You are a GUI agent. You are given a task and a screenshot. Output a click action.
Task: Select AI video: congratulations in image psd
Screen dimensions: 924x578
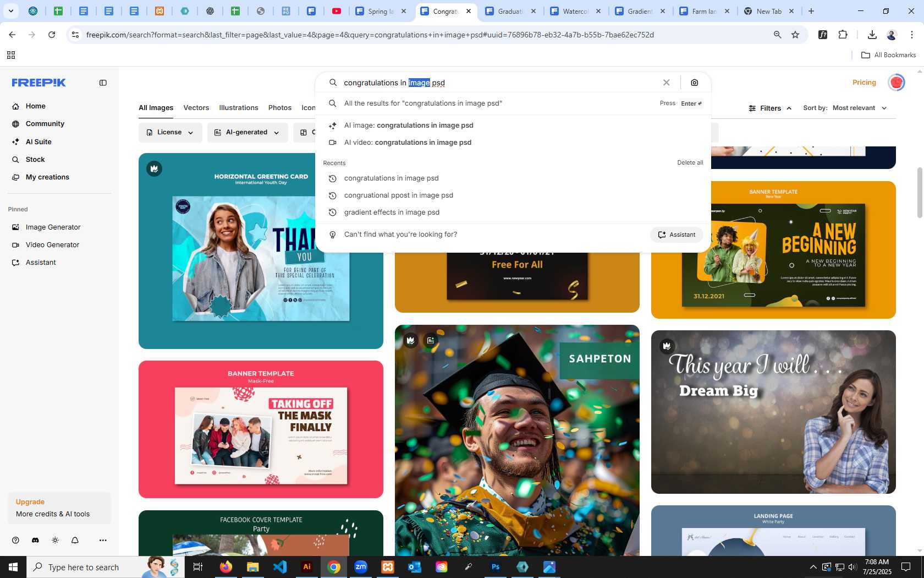pos(513,143)
